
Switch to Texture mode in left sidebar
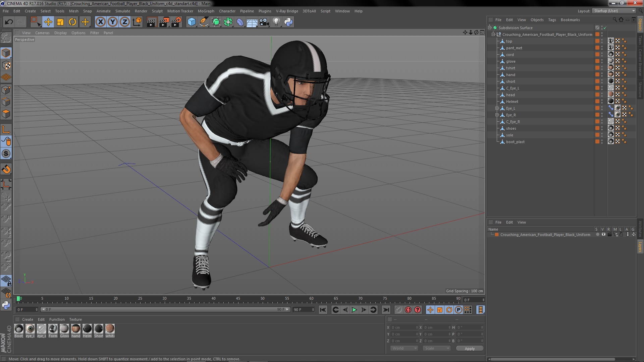(6, 65)
